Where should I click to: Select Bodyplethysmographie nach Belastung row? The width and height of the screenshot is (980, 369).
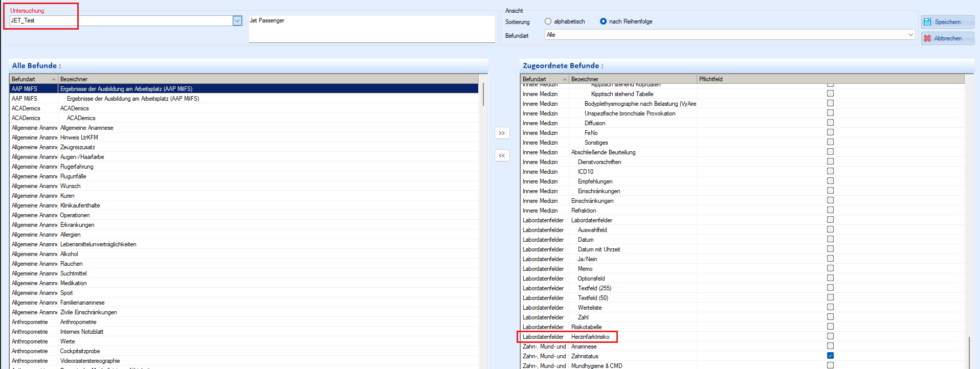click(640, 104)
